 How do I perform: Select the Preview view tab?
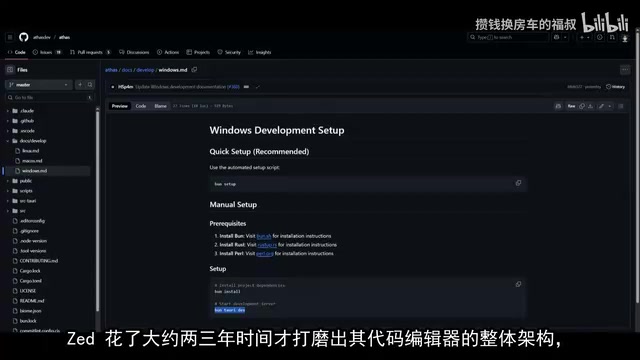click(x=120, y=106)
